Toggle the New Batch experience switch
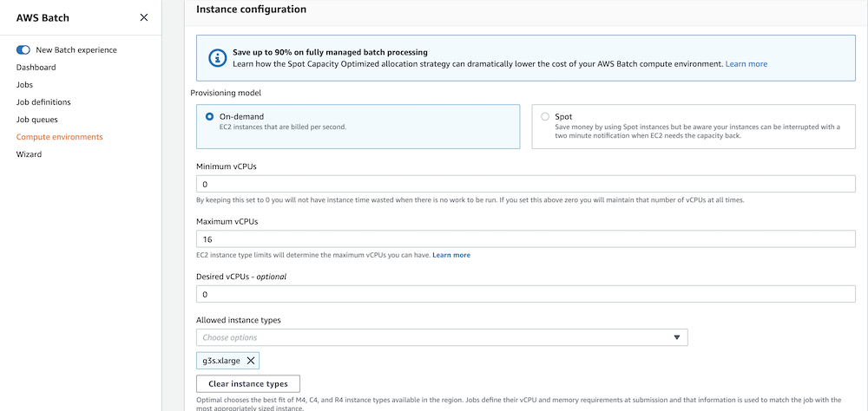This screenshot has height=411, width=868. coord(23,49)
